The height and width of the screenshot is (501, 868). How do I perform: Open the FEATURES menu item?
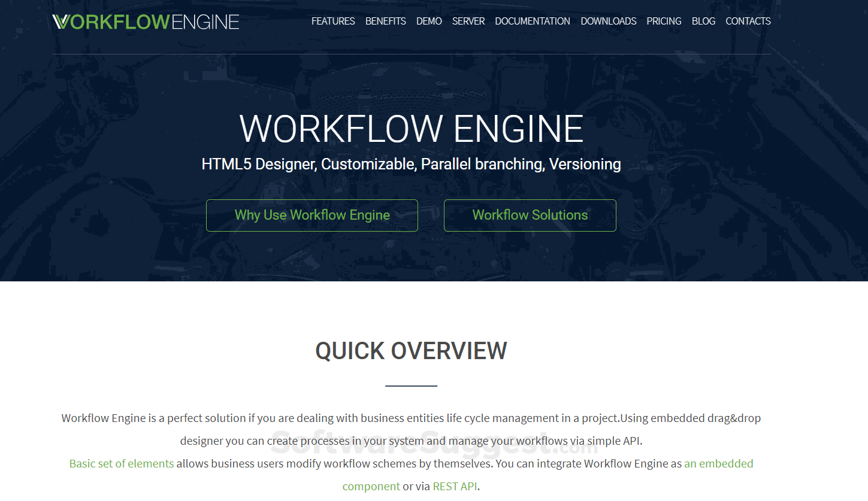click(333, 21)
